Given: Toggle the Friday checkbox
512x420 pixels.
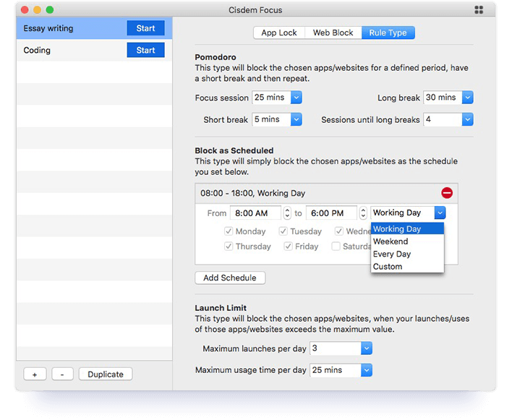Looking at the screenshot, I should [x=288, y=246].
